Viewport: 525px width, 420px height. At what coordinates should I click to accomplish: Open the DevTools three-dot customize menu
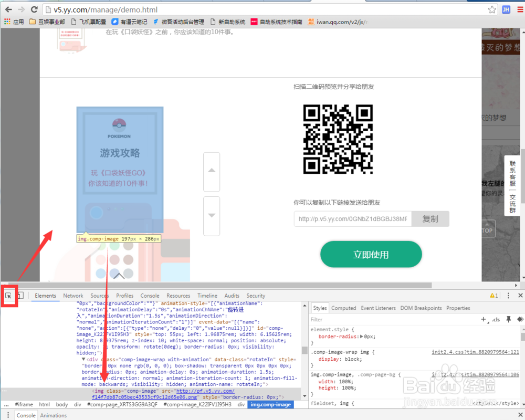pos(508,296)
